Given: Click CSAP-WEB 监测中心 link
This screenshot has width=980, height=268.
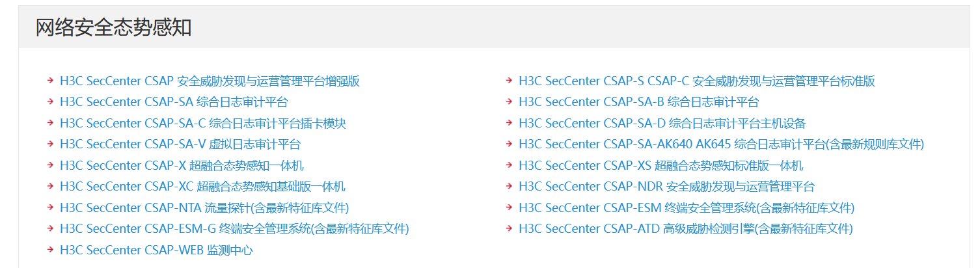Looking at the screenshot, I should tap(156, 250).
